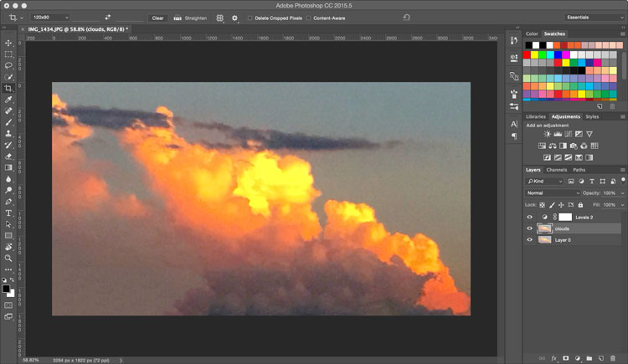
Task: Select the History Brush tool
Action: (x=8, y=145)
